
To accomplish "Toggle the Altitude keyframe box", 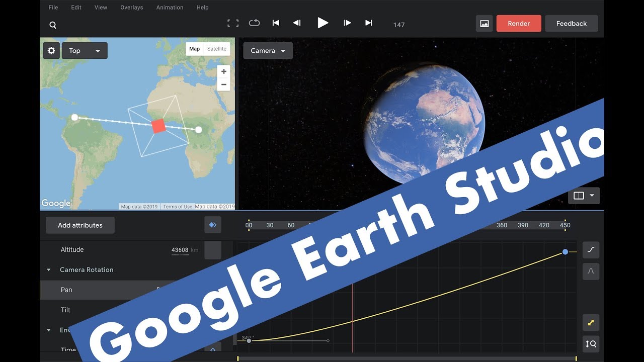I will (x=213, y=250).
